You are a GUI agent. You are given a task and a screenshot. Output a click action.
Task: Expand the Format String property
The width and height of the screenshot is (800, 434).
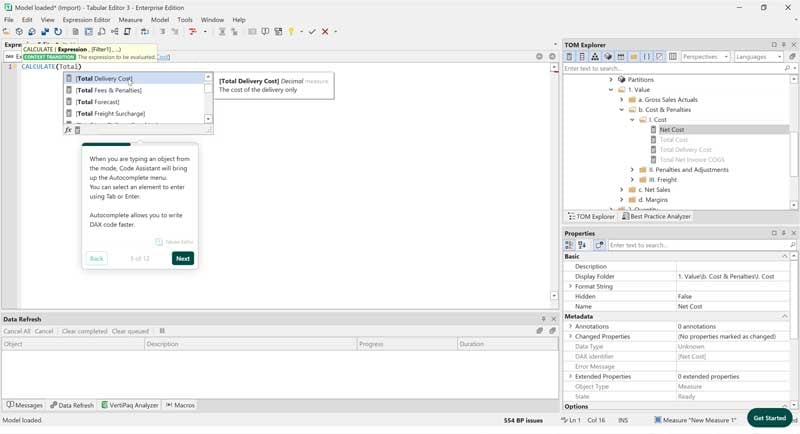pos(570,287)
